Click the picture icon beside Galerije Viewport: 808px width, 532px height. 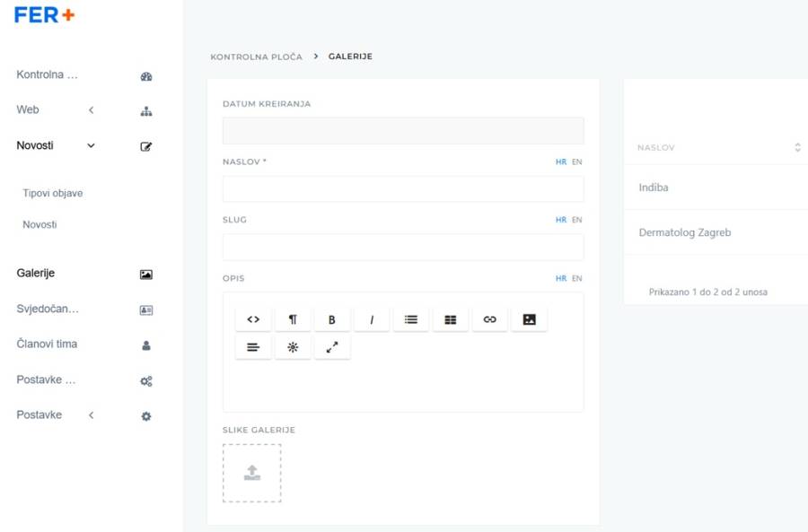pos(146,275)
